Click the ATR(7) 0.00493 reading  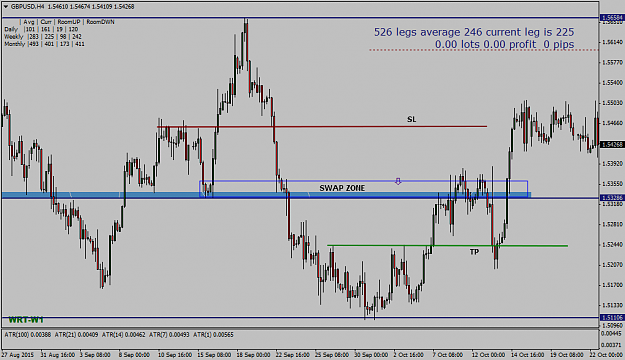click(169, 335)
